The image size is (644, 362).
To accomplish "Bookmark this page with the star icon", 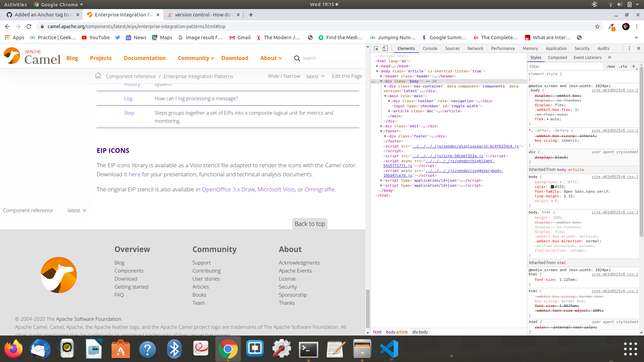I will (x=597, y=26).
